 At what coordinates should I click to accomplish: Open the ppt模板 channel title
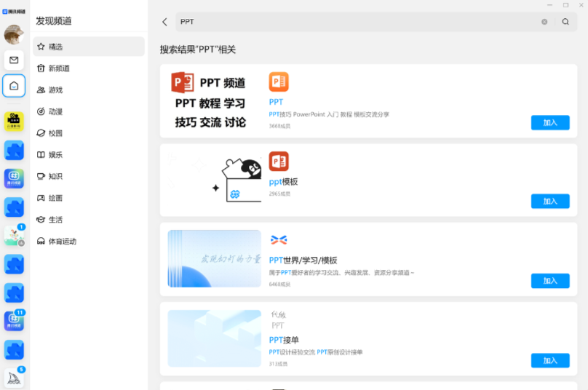pyautogui.click(x=283, y=182)
